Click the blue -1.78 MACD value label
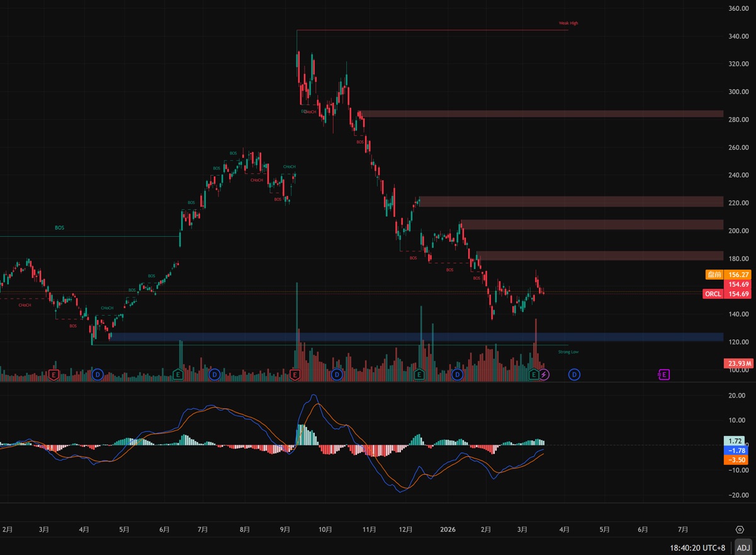 click(x=736, y=451)
